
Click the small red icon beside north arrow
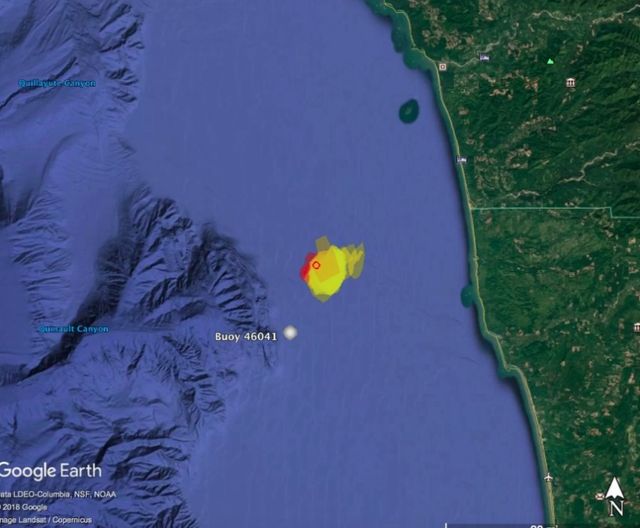coord(599,496)
